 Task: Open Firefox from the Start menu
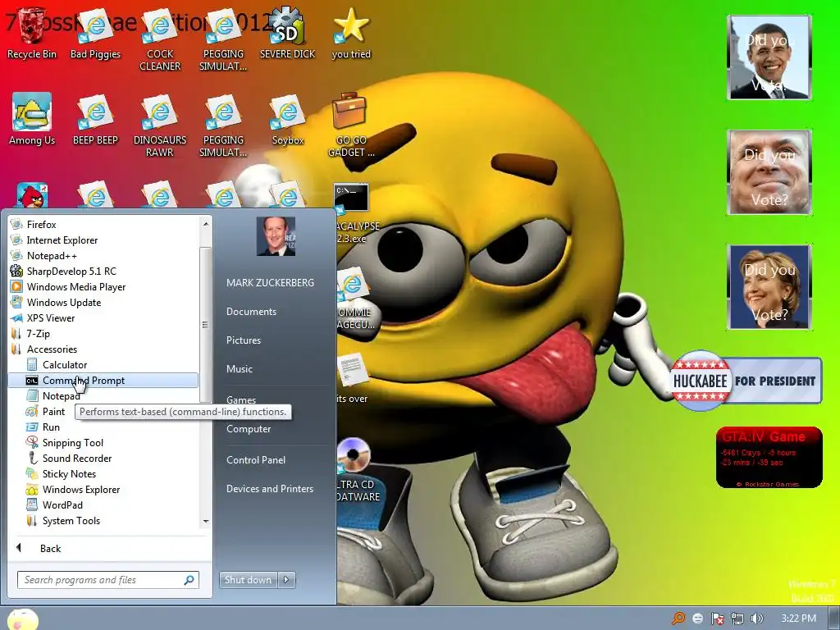(41, 225)
